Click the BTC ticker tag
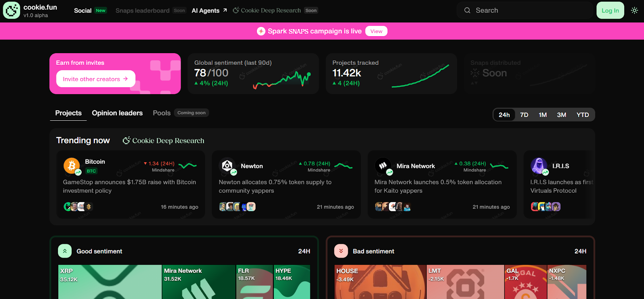This screenshot has width=644, height=299. coord(91,171)
